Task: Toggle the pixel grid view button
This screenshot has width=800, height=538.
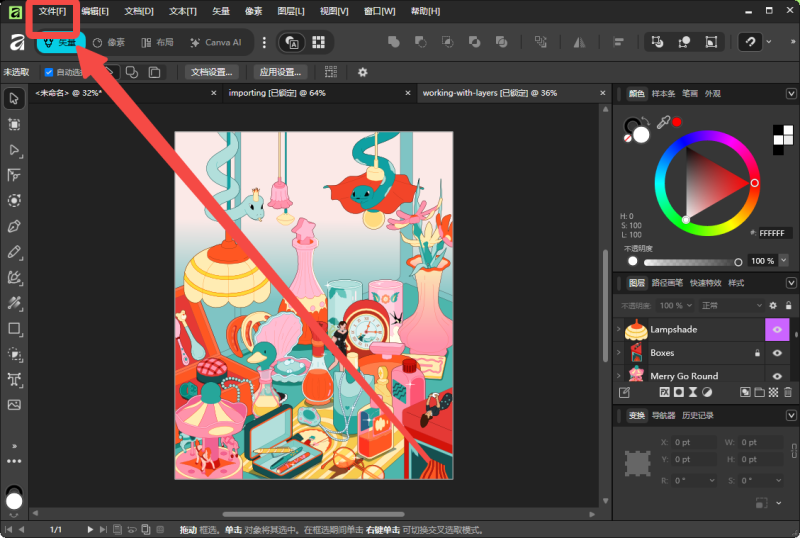Action: 318,42
